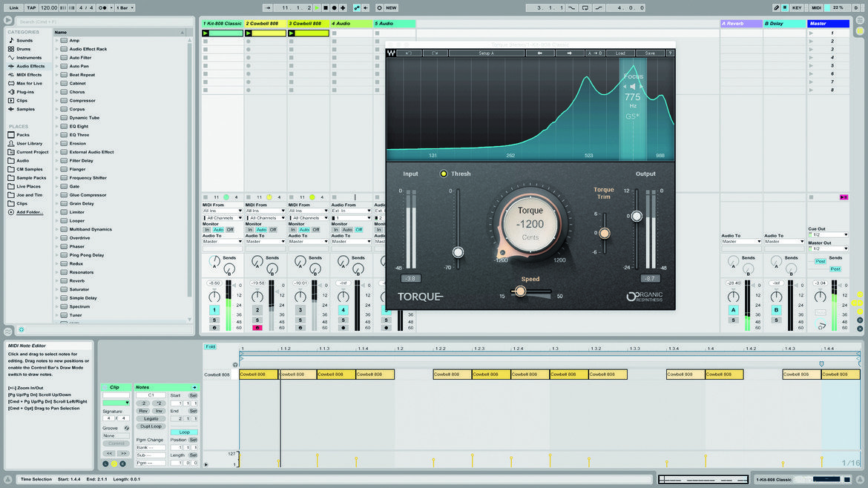The width and height of the screenshot is (868, 488).
Task: Set track 4 Audio monitor to Off
Action: point(359,230)
